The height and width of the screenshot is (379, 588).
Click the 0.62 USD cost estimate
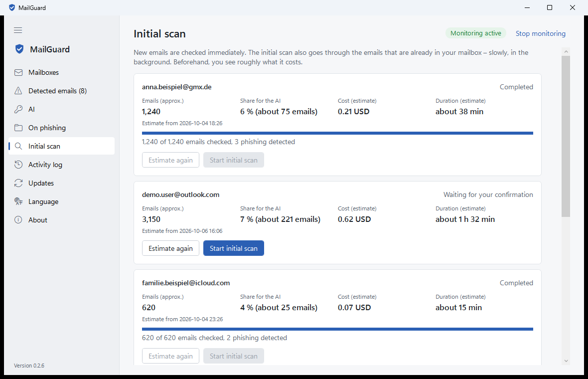tap(354, 219)
